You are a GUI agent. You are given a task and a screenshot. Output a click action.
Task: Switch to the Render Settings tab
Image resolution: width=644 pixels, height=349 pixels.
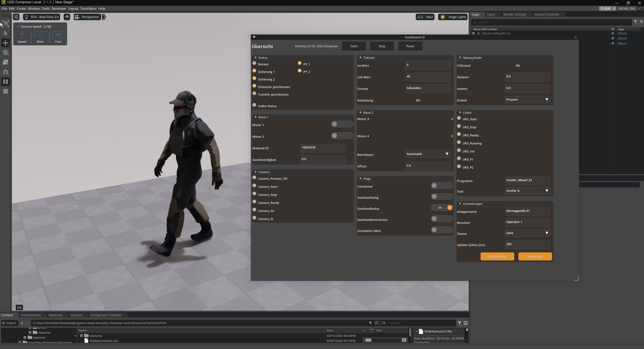coord(515,14)
